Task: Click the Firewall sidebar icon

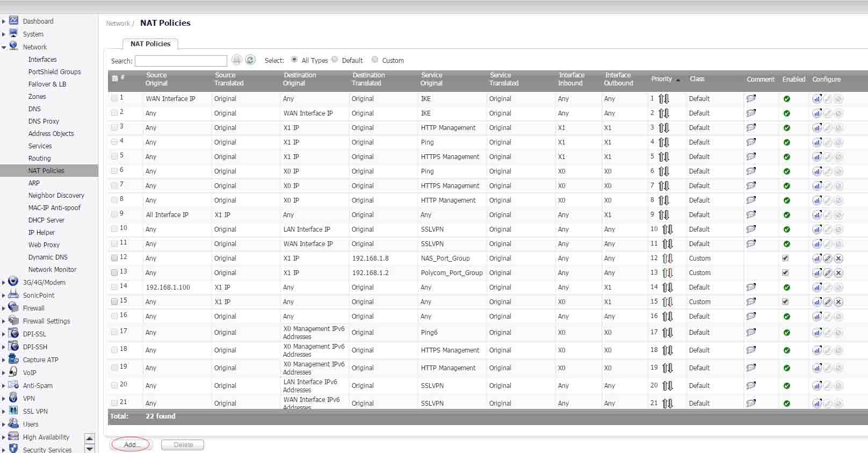Action: click(x=13, y=307)
